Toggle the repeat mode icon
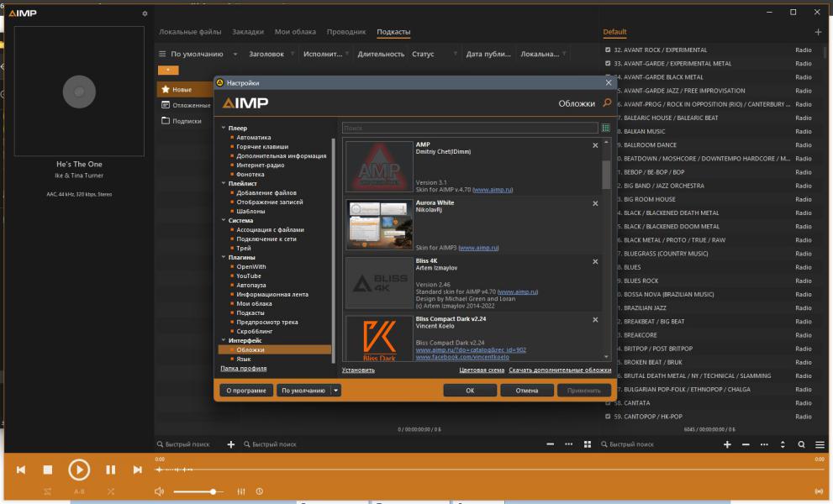 [x=47, y=491]
